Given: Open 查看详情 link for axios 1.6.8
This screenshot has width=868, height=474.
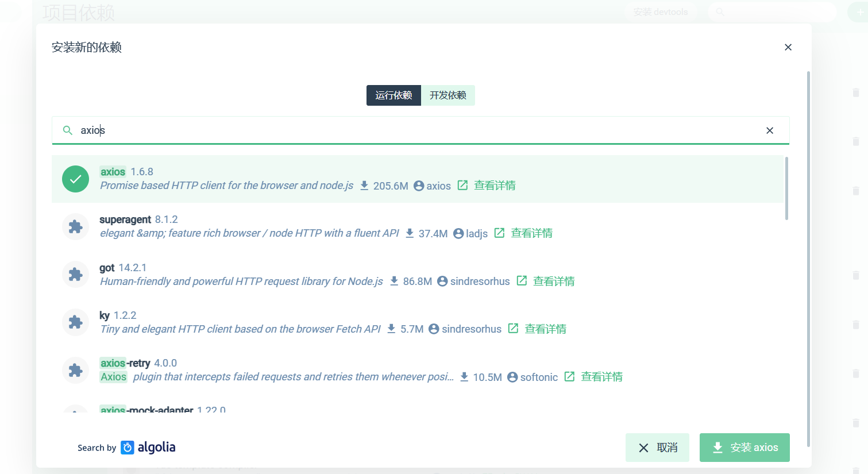Looking at the screenshot, I should tap(495, 186).
